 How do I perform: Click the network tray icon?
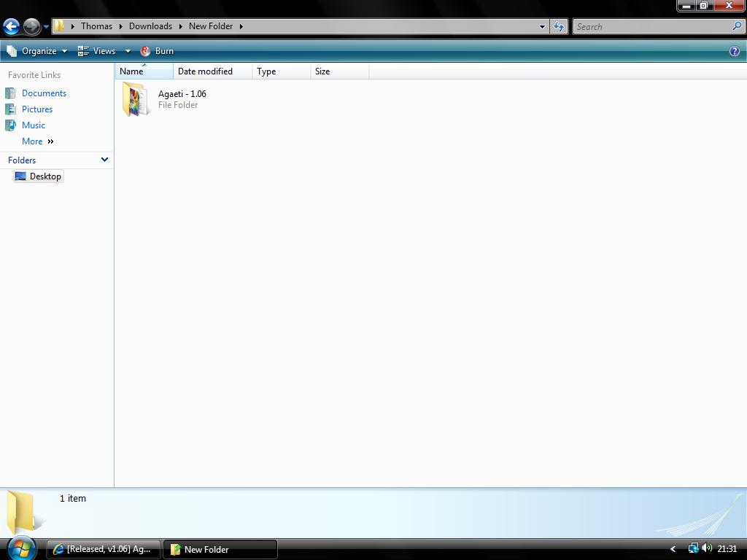(x=693, y=548)
